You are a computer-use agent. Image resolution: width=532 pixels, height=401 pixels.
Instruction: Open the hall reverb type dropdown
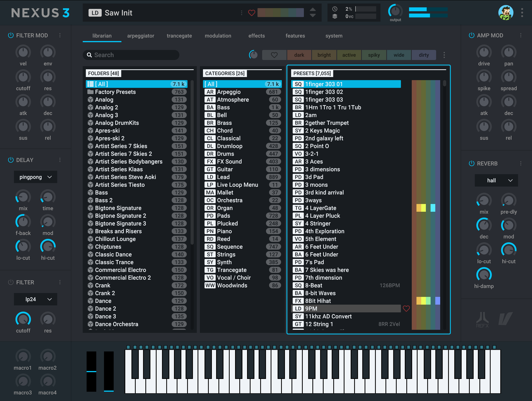click(496, 180)
